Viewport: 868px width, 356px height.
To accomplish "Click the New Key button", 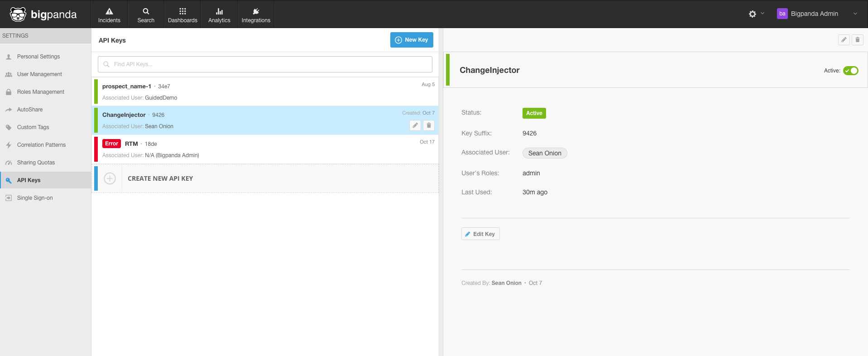I will [x=412, y=40].
